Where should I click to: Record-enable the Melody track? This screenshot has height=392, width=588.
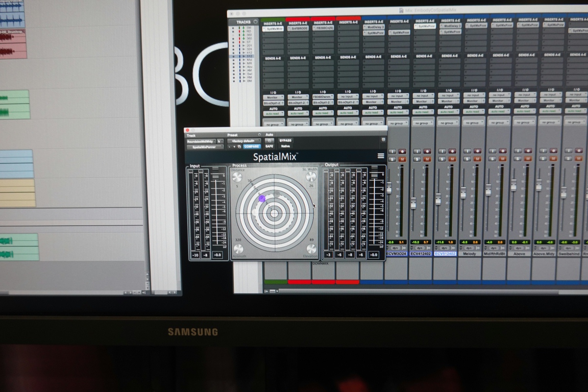(x=477, y=151)
